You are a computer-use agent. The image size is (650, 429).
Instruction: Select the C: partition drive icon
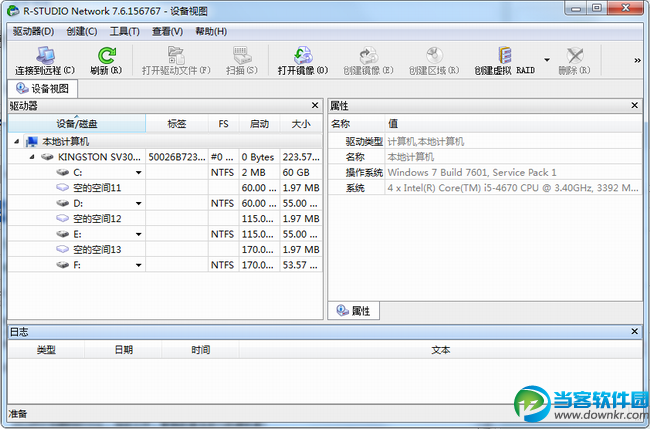click(x=63, y=172)
